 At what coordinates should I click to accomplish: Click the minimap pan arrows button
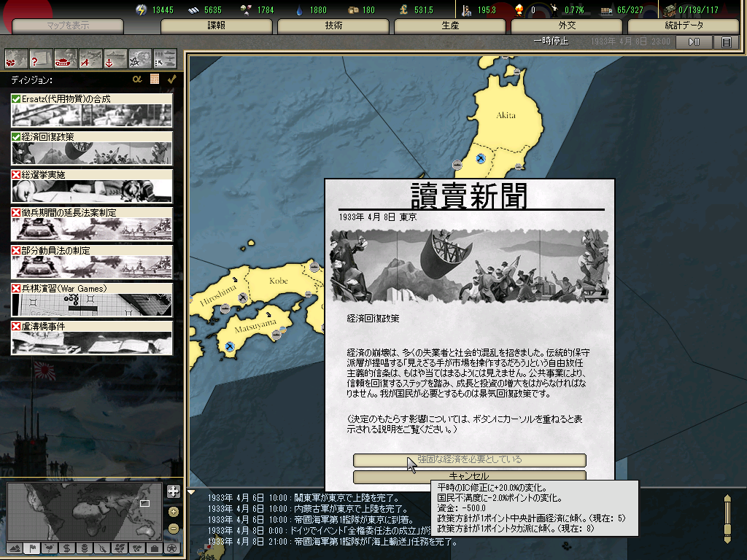(x=174, y=491)
